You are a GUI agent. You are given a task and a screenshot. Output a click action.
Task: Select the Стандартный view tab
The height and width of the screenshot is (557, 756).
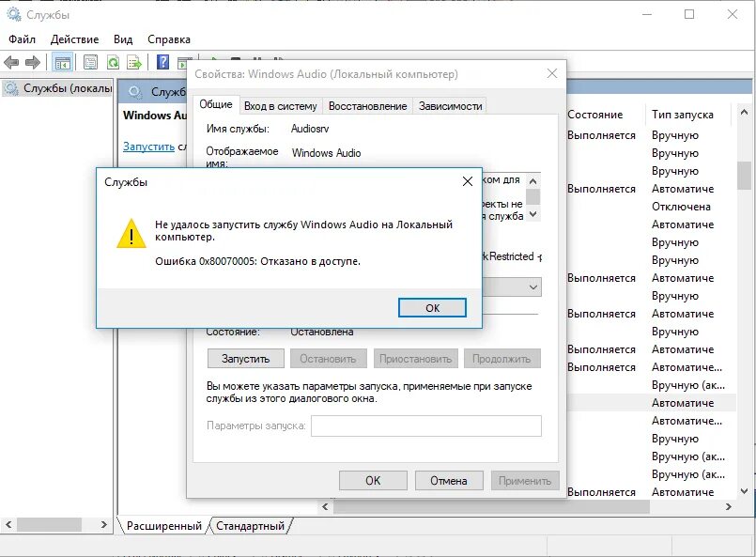click(250, 526)
